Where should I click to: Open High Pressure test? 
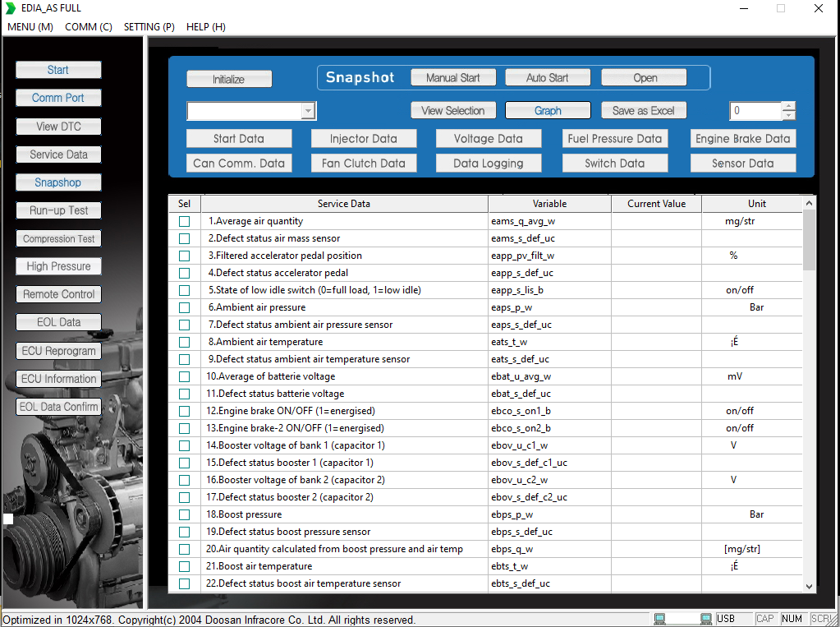click(58, 266)
